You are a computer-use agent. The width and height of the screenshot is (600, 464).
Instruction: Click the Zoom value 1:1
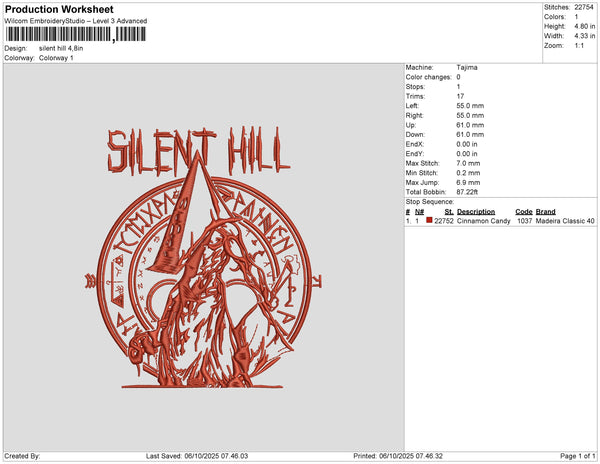[580, 45]
